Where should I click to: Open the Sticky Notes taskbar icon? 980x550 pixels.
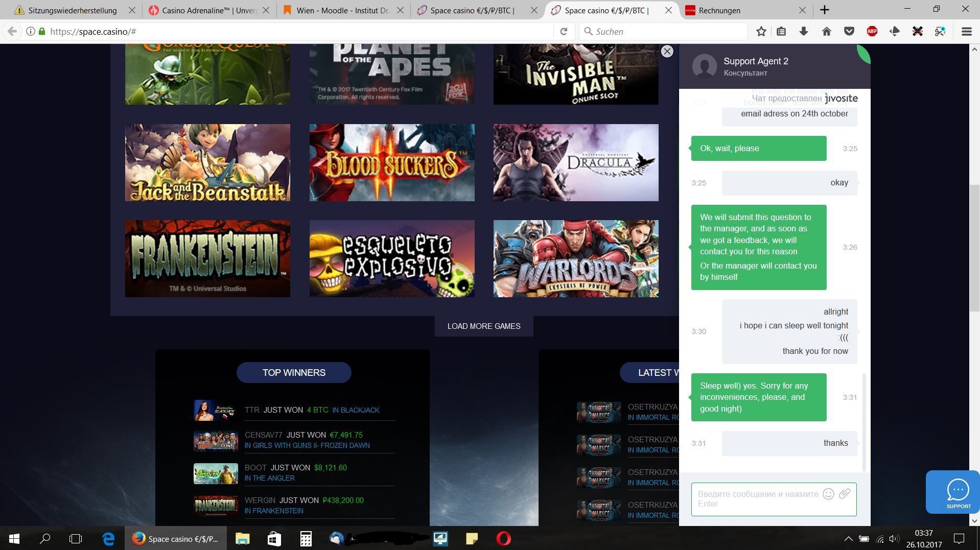pos(472,538)
